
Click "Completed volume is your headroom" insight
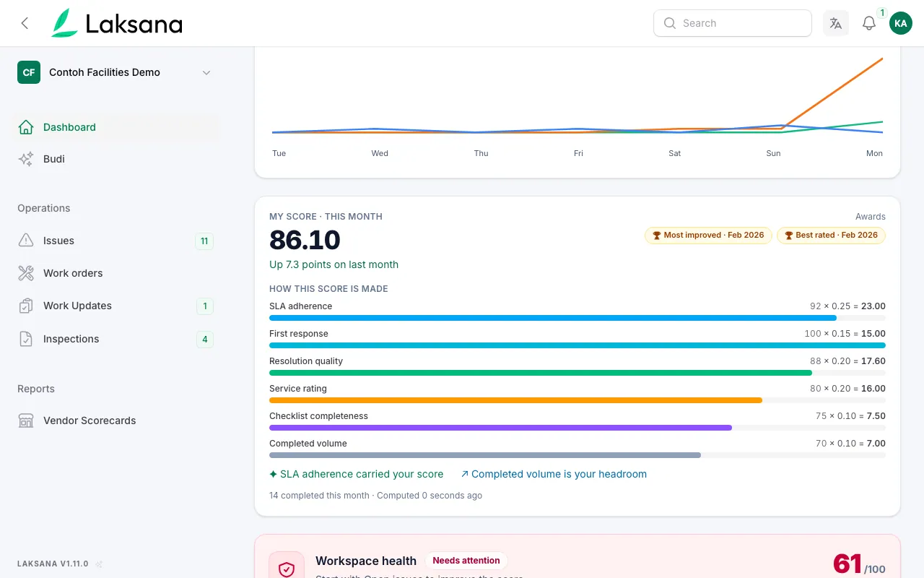point(554,474)
